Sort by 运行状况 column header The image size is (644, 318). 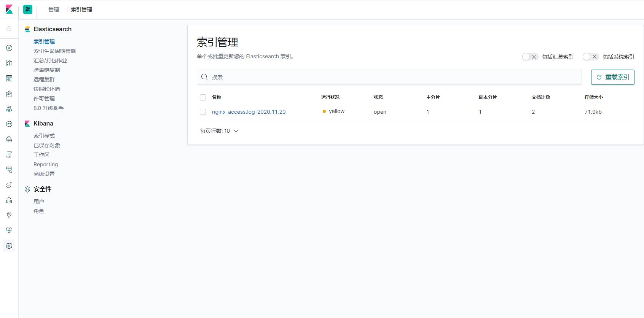330,97
